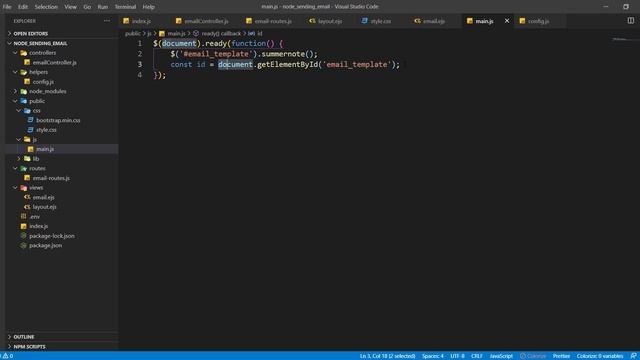Screen dimensions: 640x360
Task: Click the node_modules folder icon
Action: (24, 91)
